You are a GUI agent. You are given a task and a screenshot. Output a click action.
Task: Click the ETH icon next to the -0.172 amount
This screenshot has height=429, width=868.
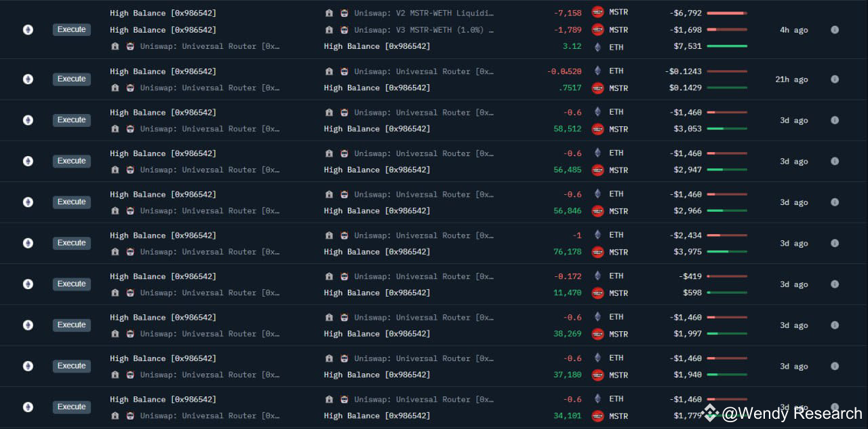(x=597, y=276)
